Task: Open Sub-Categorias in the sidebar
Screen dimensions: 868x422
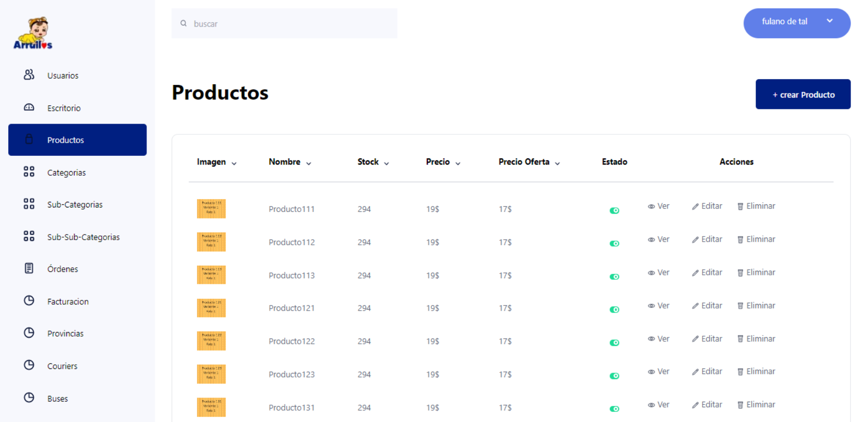Action: coord(75,204)
